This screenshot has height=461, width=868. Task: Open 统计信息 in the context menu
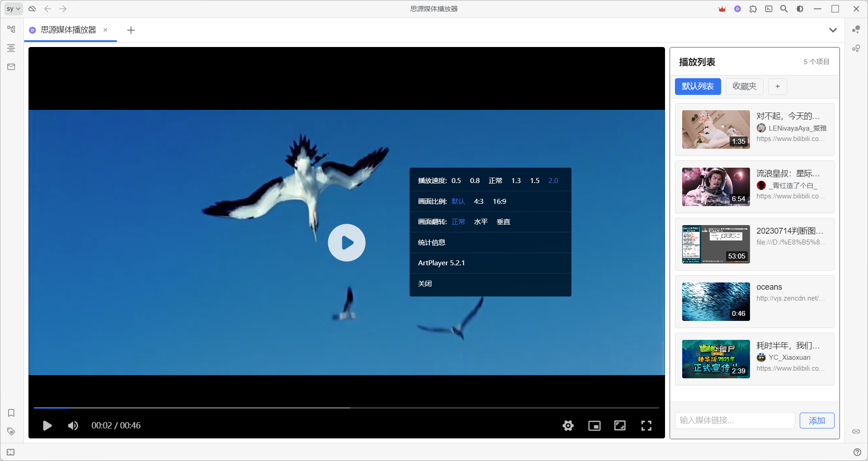(x=431, y=243)
